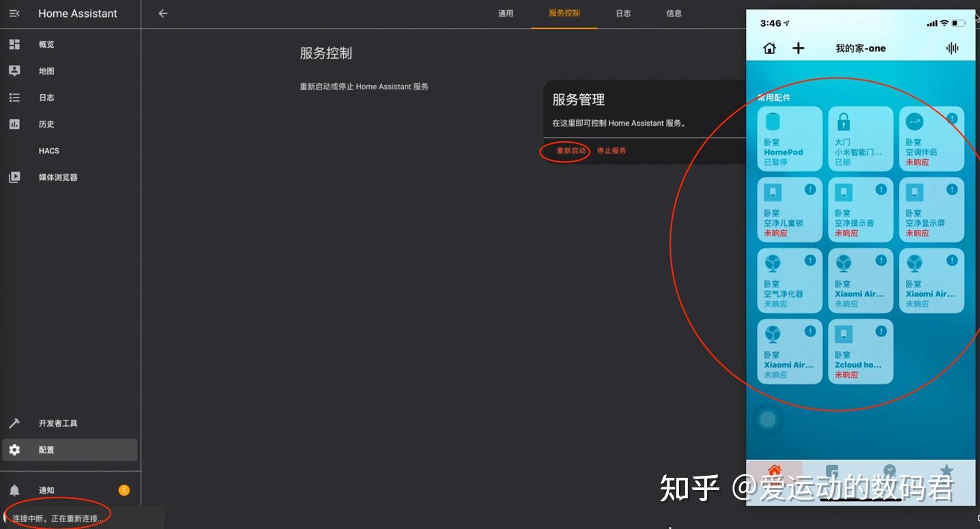Select the home tab icon in Home app
Screen dimensions: 980x529
coord(776,470)
